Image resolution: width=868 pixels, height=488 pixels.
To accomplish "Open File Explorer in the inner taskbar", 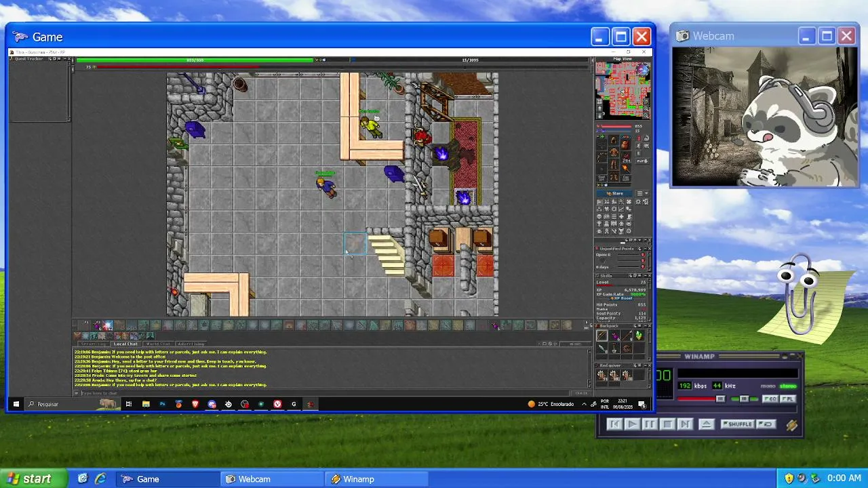I will click(x=146, y=404).
